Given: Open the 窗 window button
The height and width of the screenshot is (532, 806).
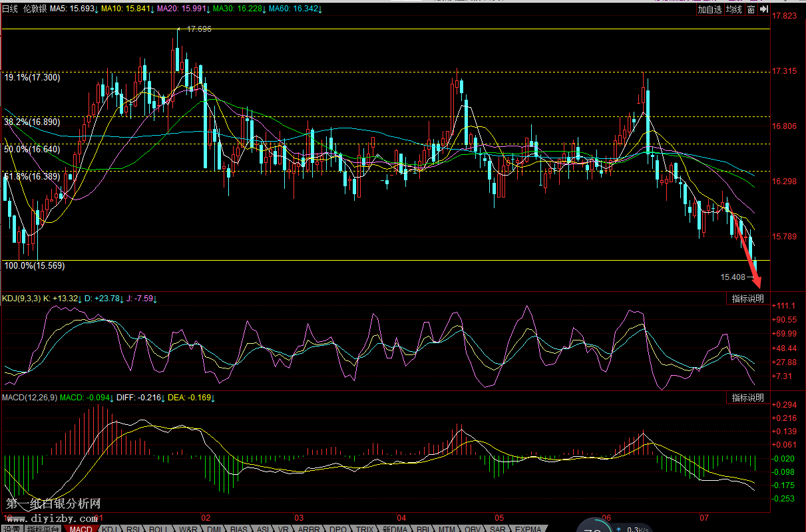Looking at the screenshot, I should [x=751, y=10].
